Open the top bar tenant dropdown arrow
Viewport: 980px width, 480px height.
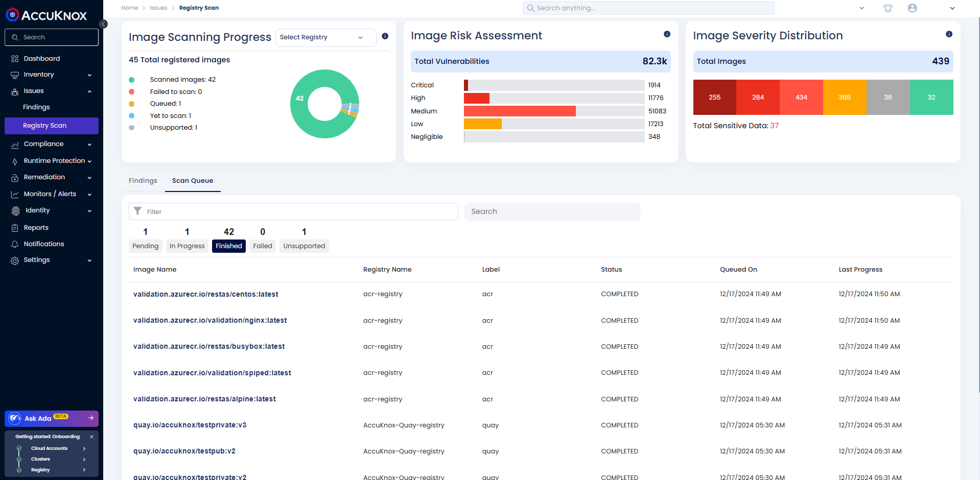[x=861, y=8]
